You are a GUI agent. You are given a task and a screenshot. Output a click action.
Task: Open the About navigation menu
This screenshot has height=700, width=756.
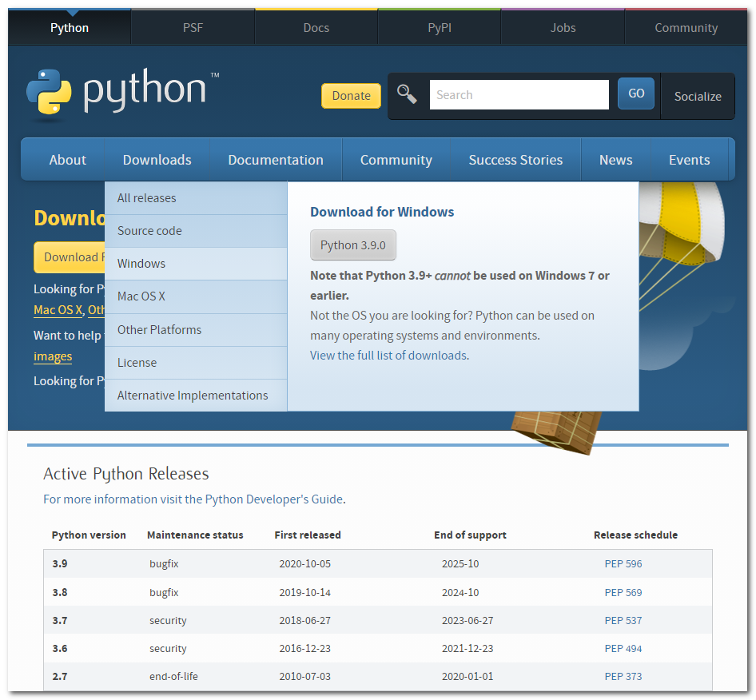pyautogui.click(x=67, y=160)
